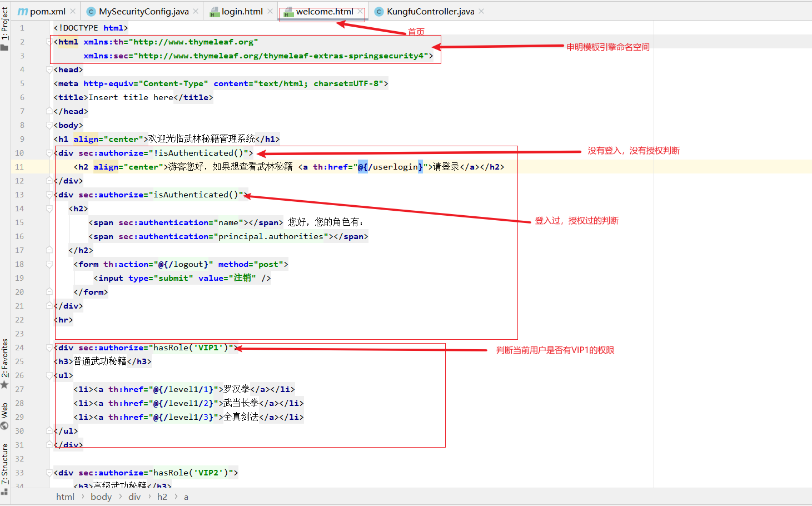Collapse the isAuthenticated div fold on line 13
This screenshot has width=812, height=506.
[49, 195]
